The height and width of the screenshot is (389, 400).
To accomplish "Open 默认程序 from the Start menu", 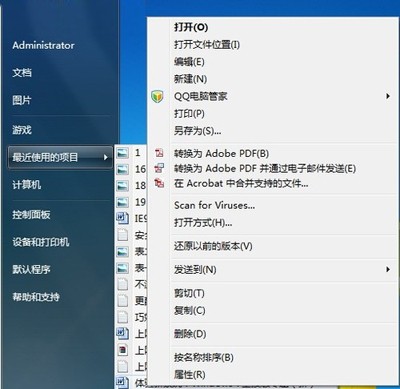I will [31, 269].
